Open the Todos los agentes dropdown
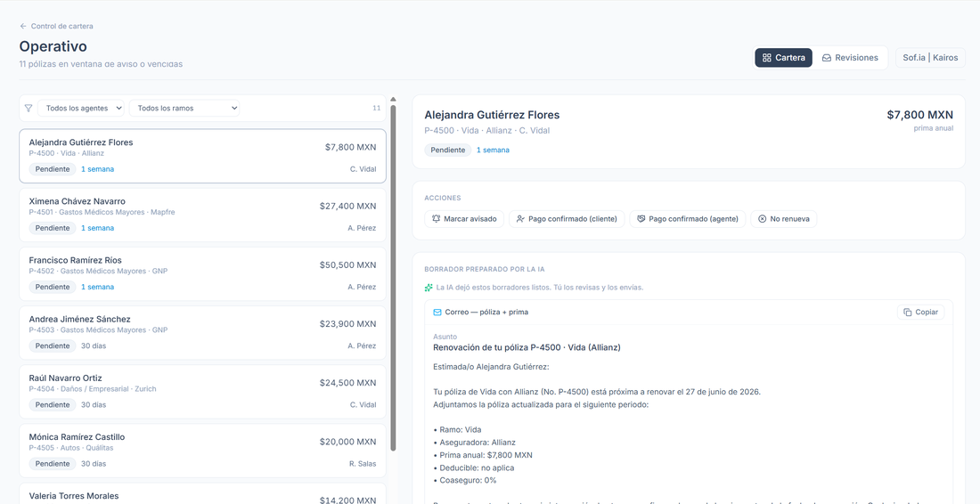The width and height of the screenshot is (980, 504). pyautogui.click(x=80, y=108)
